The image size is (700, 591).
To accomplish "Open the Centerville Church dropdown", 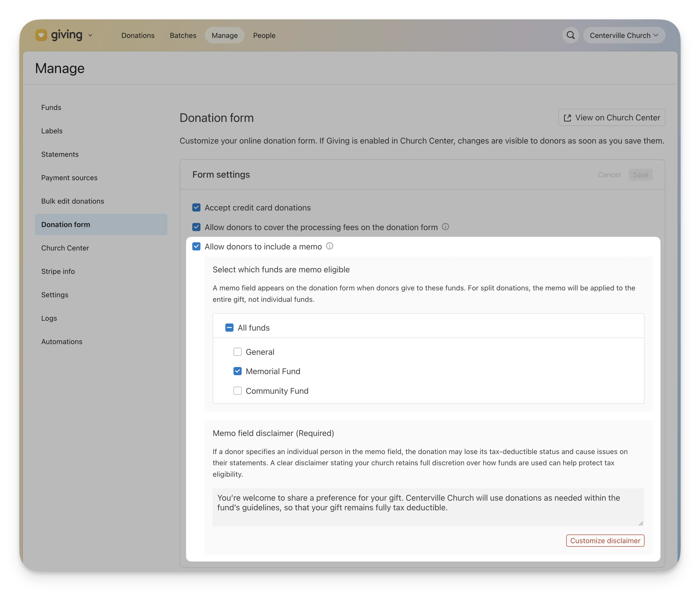I will point(624,35).
